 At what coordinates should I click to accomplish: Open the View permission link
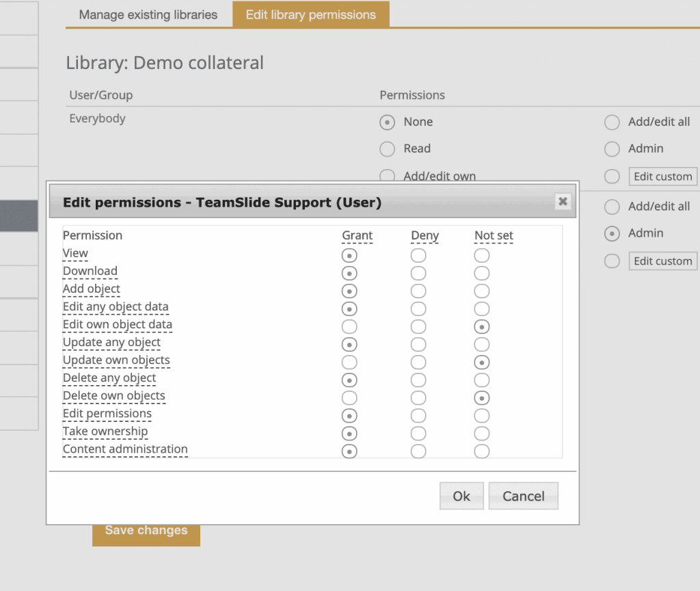coord(75,253)
